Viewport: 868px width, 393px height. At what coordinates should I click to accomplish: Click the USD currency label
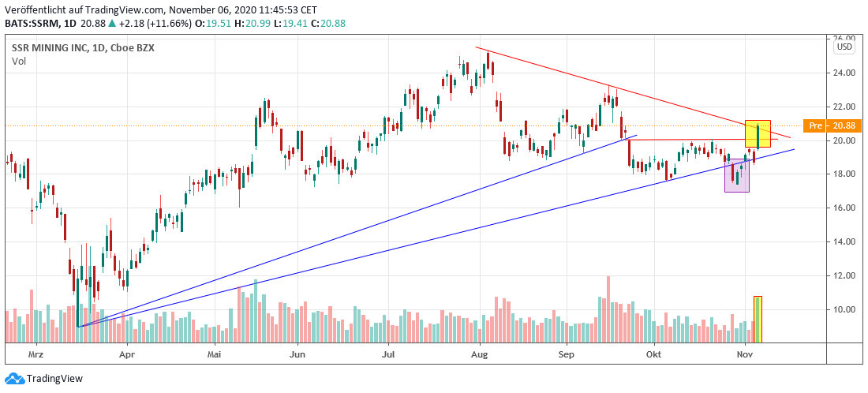click(x=845, y=47)
